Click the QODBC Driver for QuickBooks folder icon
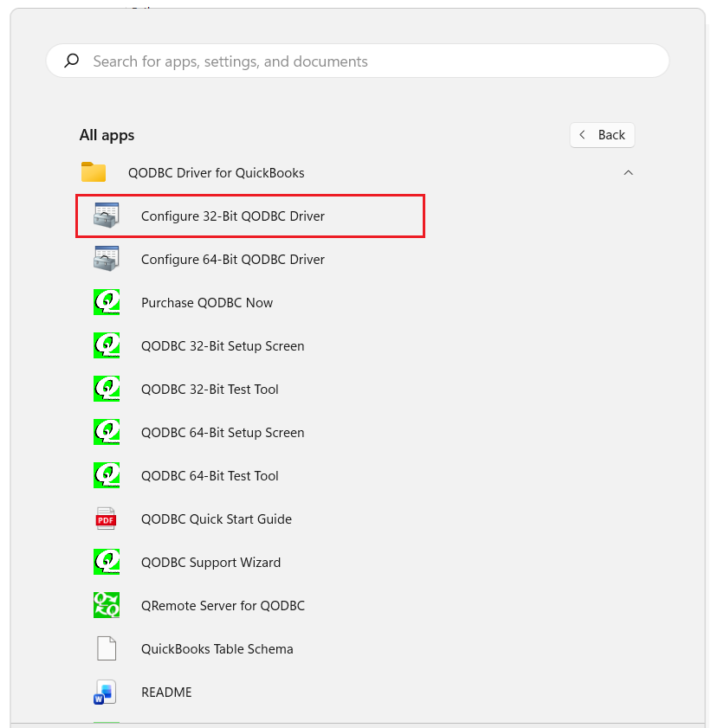712x728 pixels. click(x=94, y=172)
